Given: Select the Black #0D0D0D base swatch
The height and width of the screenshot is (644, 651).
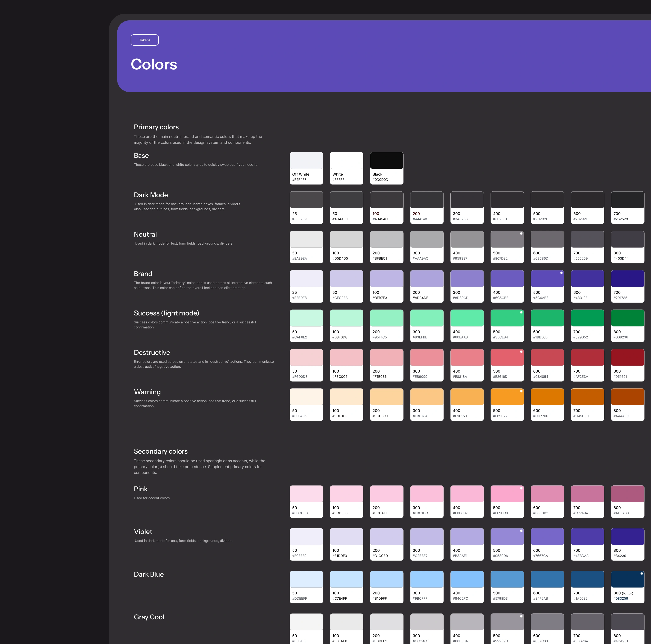Looking at the screenshot, I should tap(387, 168).
